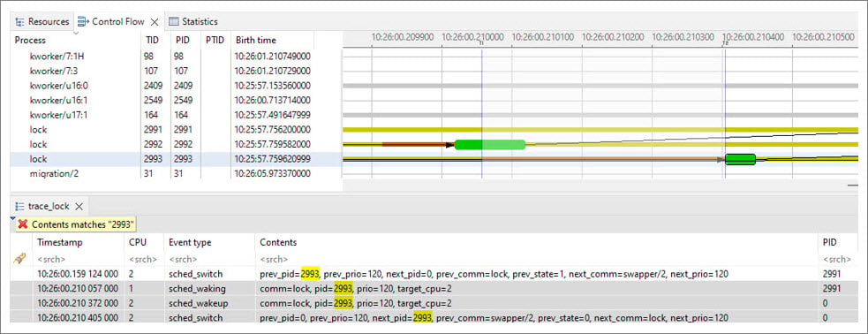Focus the CPU search field

click(144, 259)
